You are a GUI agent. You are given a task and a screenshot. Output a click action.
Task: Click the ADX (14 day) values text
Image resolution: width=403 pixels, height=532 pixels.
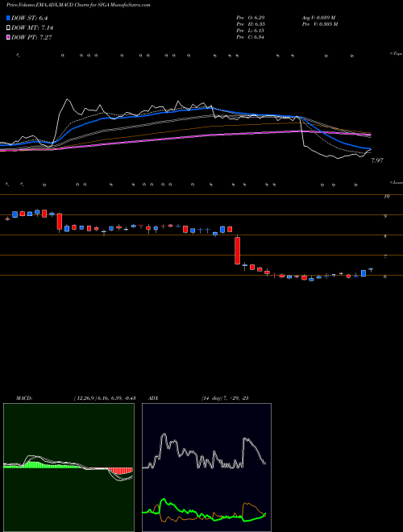coord(224,398)
